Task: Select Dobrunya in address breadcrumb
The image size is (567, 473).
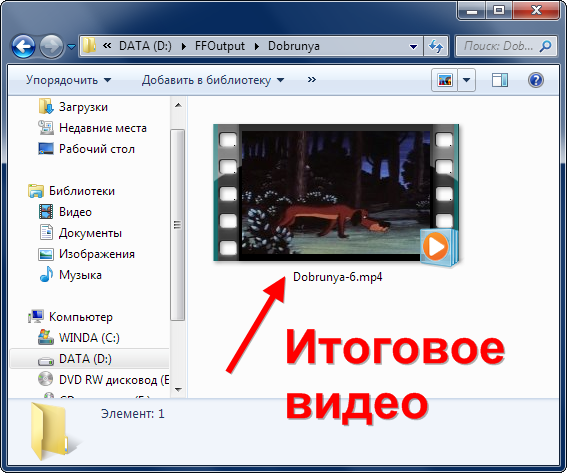Action: [x=294, y=46]
